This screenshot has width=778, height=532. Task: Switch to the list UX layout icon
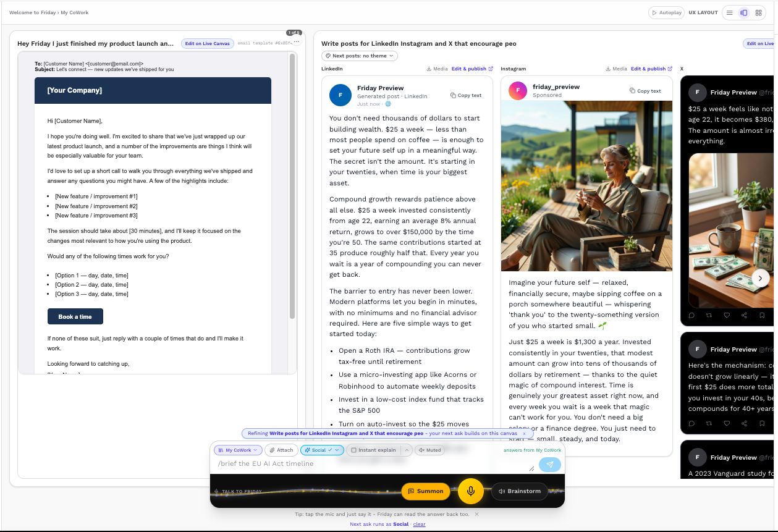click(x=730, y=12)
